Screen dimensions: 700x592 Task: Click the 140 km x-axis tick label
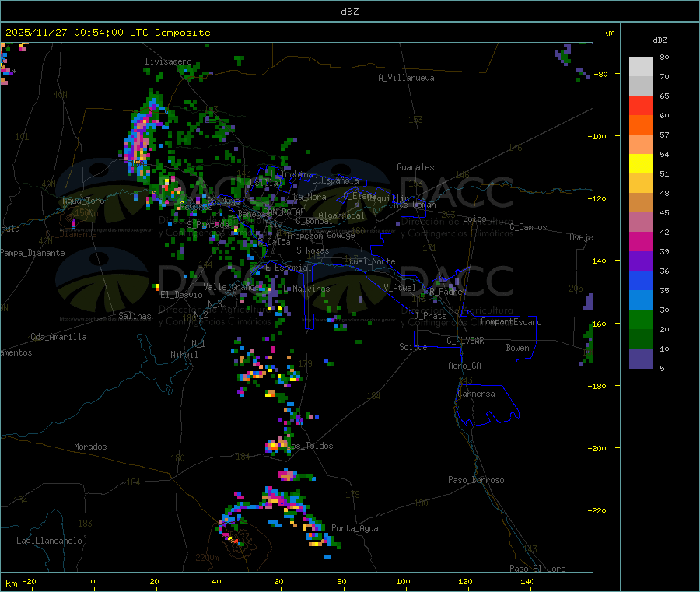[x=527, y=581]
